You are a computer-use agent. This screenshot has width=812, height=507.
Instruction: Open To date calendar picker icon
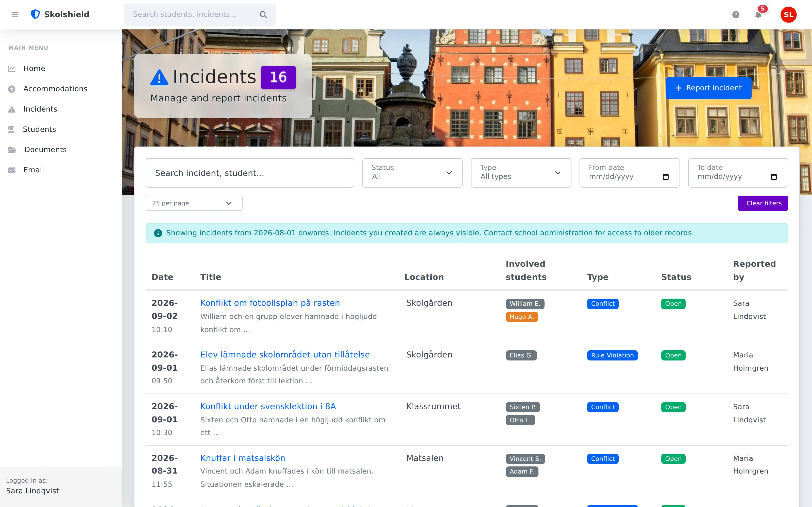point(774,177)
